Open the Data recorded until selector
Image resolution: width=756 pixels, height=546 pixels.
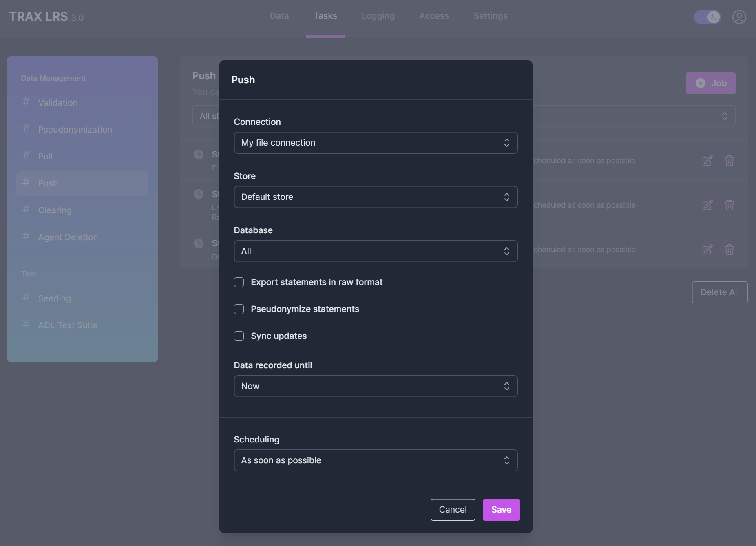(x=376, y=386)
